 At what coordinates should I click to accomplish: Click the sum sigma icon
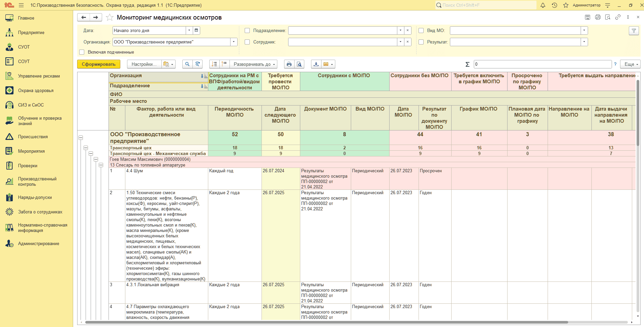click(x=467, y=64)
